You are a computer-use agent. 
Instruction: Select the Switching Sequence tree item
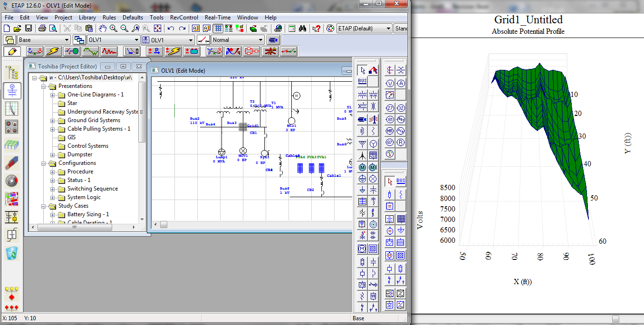[92, 189]
